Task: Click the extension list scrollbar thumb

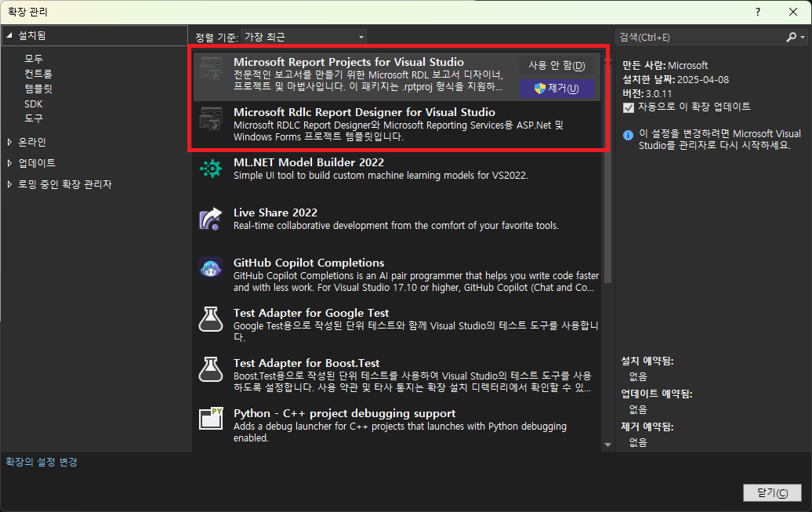Action: tap(608, 174)
